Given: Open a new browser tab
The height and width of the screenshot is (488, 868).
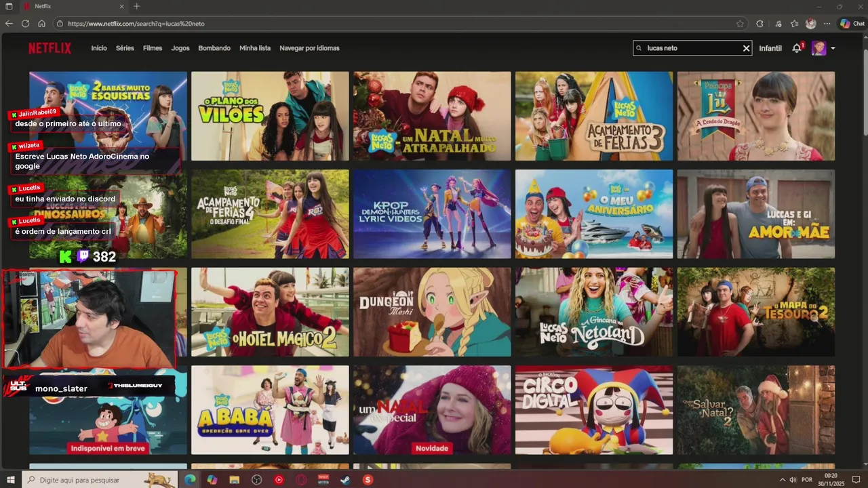Looking at the screenshot, I should point(136,6).
